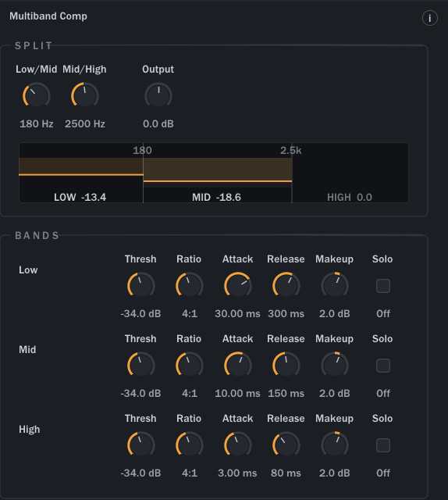Enable the Mid band Solo checkbox

pyautogui.click(x=383, y=366)
